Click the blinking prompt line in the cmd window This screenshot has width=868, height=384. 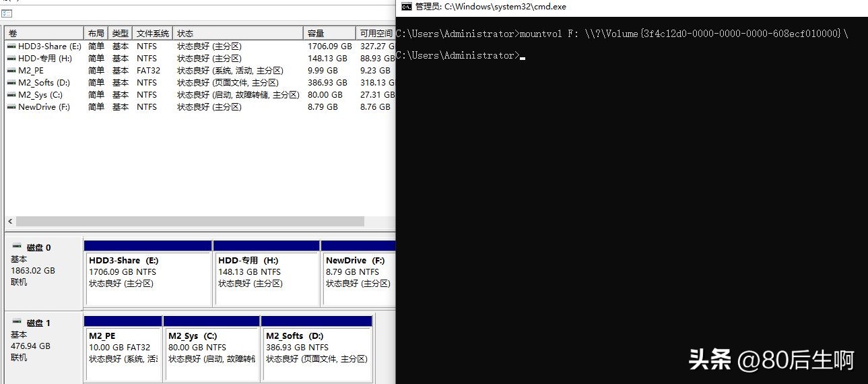[461, 55]
